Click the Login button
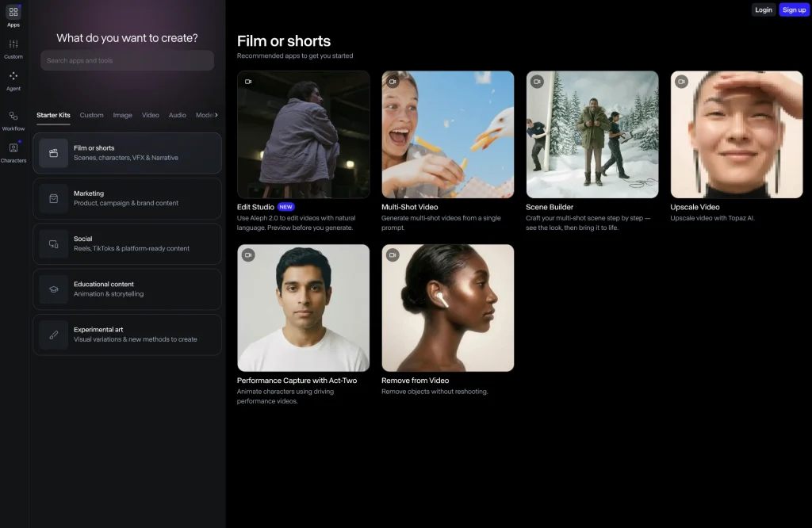The width and height of the screenshot is (812, 528). (764, 10)
